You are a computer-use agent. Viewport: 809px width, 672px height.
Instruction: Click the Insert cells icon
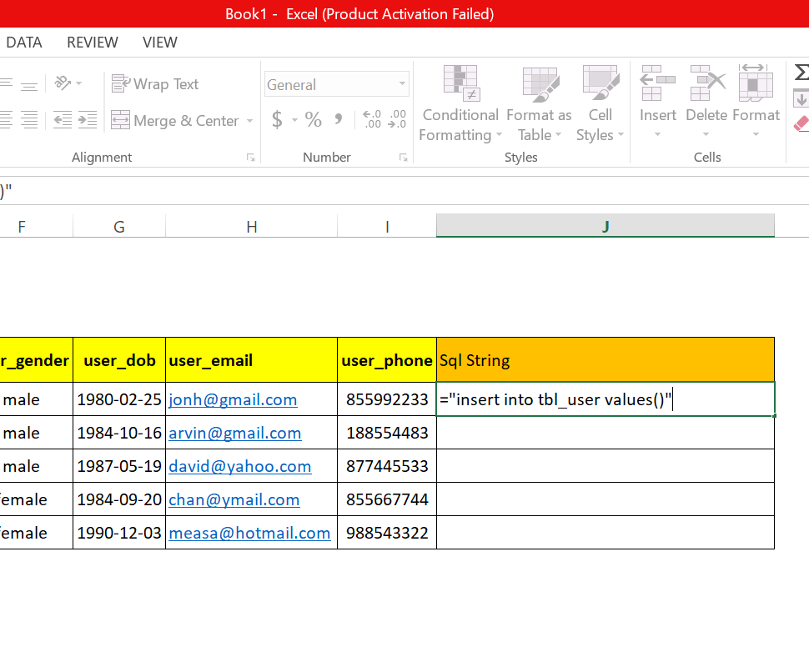(658, 83)
